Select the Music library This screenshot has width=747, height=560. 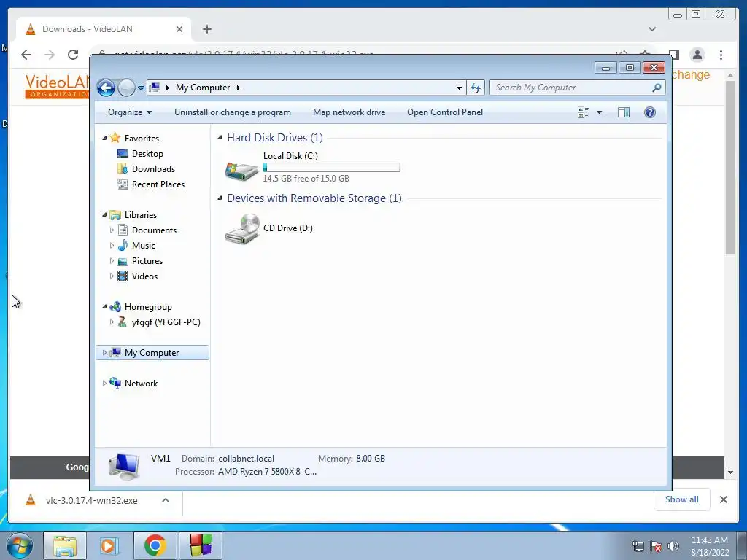(144, 246)
